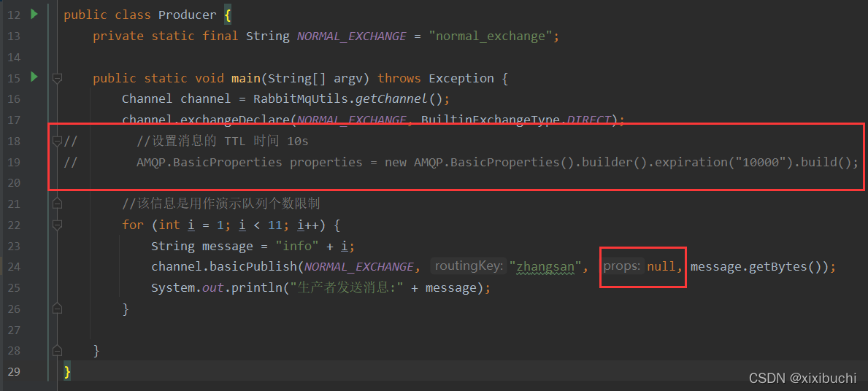Toggle the fold marker at line 21
Screen dimensions: 868x391
[56, 204]
